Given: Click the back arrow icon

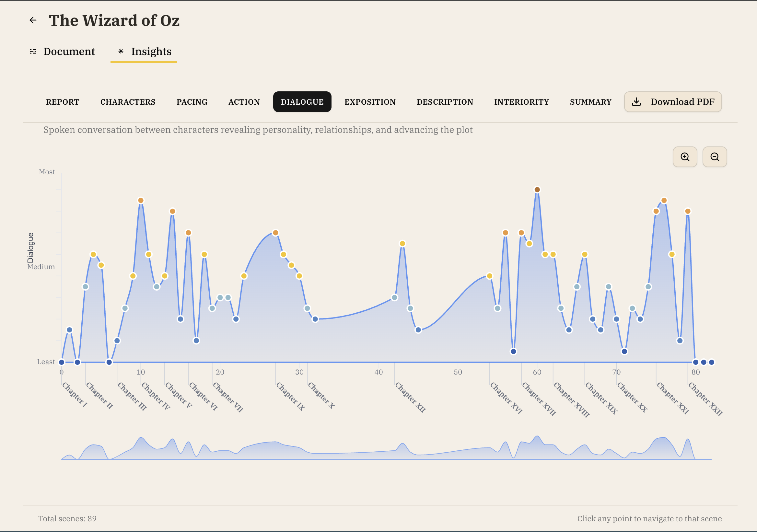Looking at the screenshot, I should pyautogui.click(x=33, y=20).
